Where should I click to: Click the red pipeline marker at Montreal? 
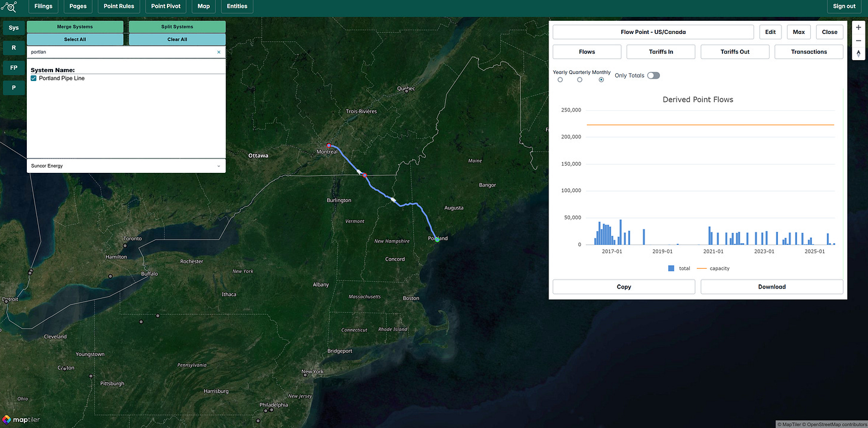click(x=328, y=145)
